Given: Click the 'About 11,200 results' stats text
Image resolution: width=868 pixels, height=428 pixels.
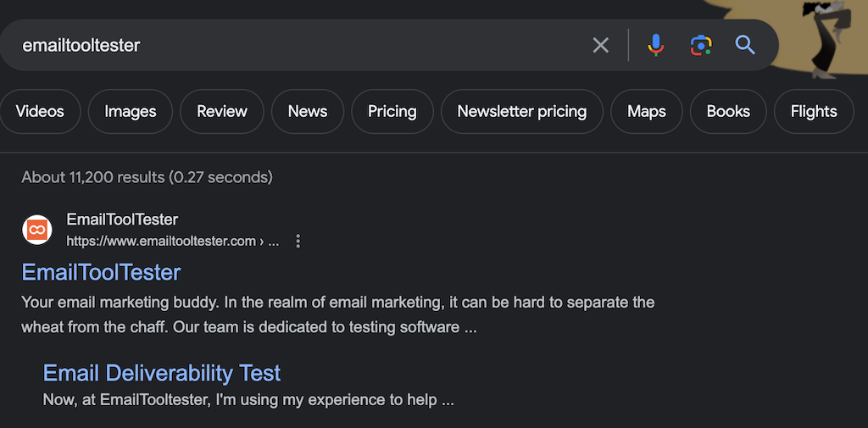Looking at the screenshot, I should click(x=147, y=177).
